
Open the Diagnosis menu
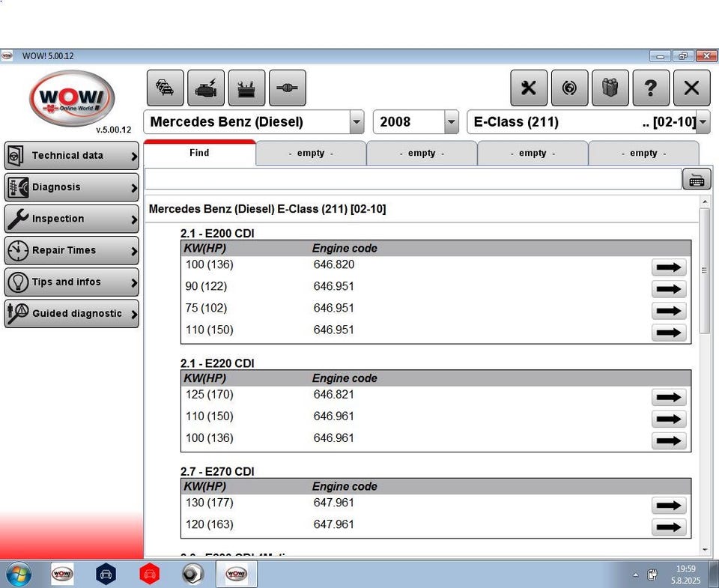coord(72,187)
